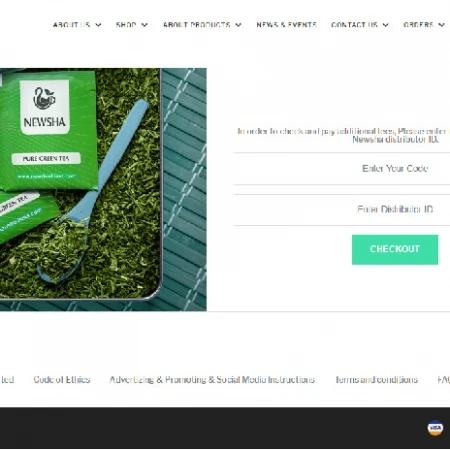Image resolution: width=450 pixels, height=450 pixels.
Task: Click the About Us menu label
Action: click(x=71, y=25)
